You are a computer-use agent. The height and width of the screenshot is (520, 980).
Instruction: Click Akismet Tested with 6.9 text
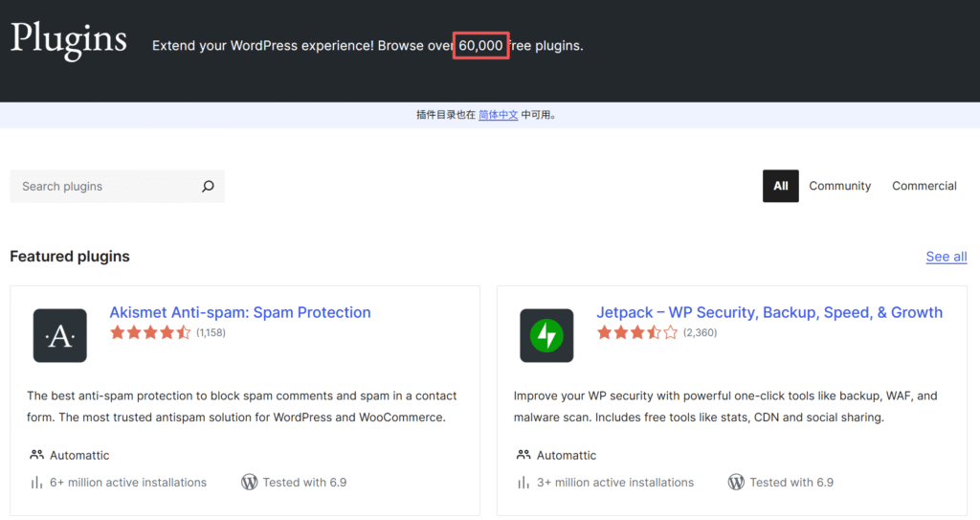(304, 483)
